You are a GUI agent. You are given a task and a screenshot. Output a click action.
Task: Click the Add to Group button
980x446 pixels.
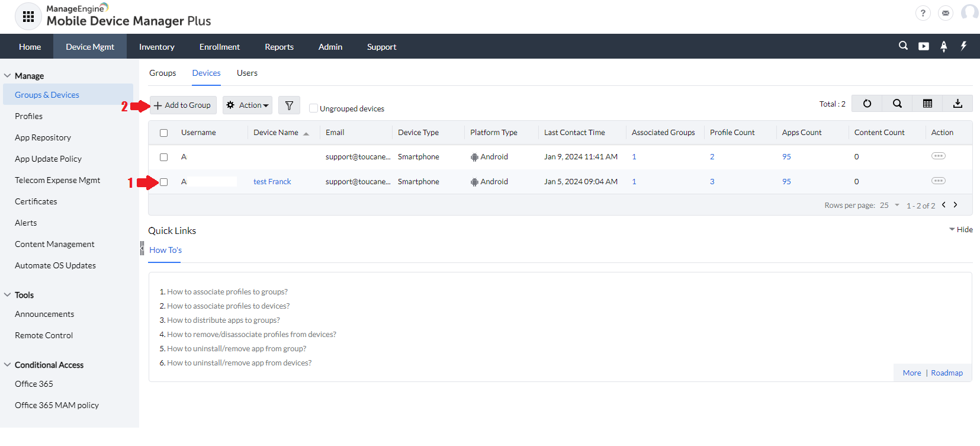(x=183, y=105)
